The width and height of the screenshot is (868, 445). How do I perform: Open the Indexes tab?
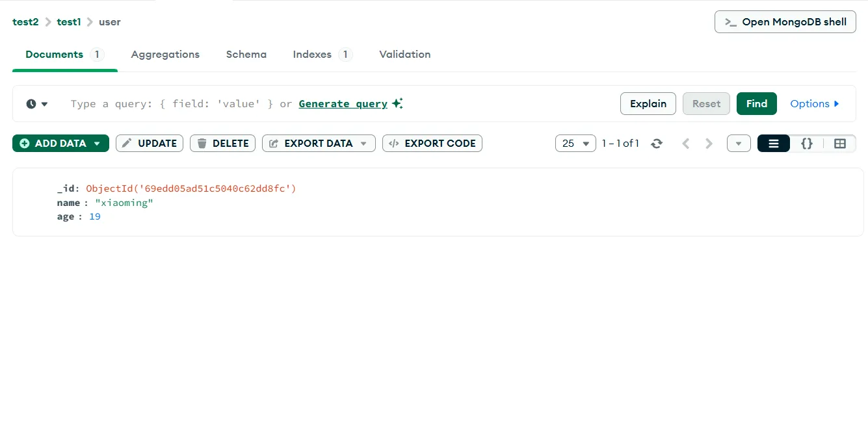point(322,55)
